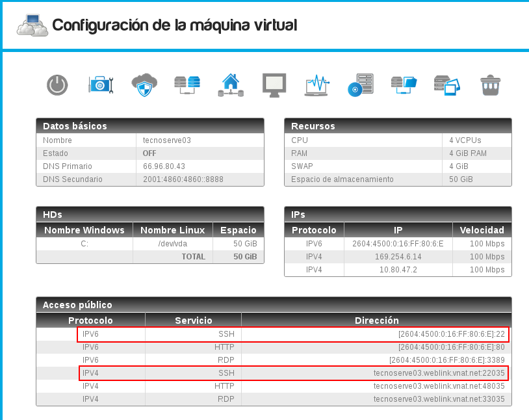Select tecnoserve03.weblink.vnat.net:22035 SSH address
529x420 pixels.
[439, 373]
